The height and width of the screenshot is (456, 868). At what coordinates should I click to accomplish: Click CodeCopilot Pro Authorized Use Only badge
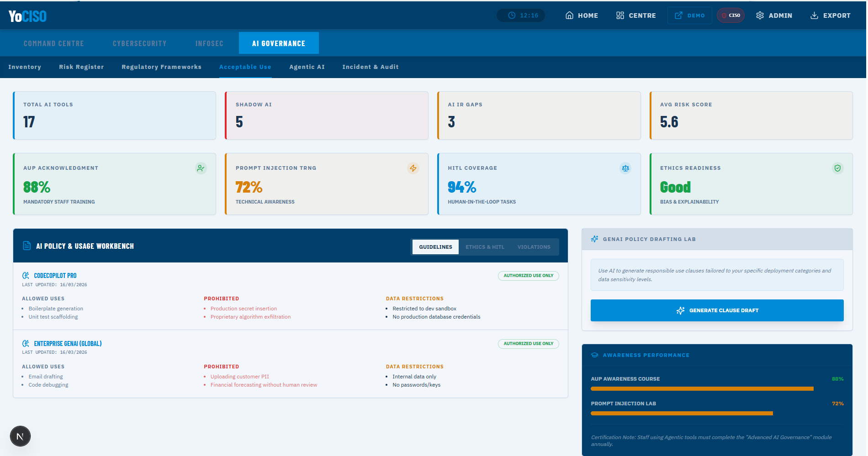(x=528, y=276)
